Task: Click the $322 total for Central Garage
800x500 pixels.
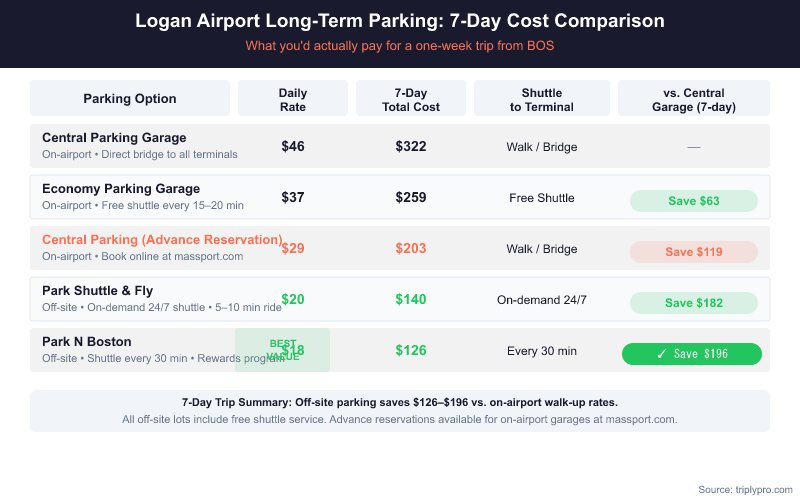Action: (411, 147)
